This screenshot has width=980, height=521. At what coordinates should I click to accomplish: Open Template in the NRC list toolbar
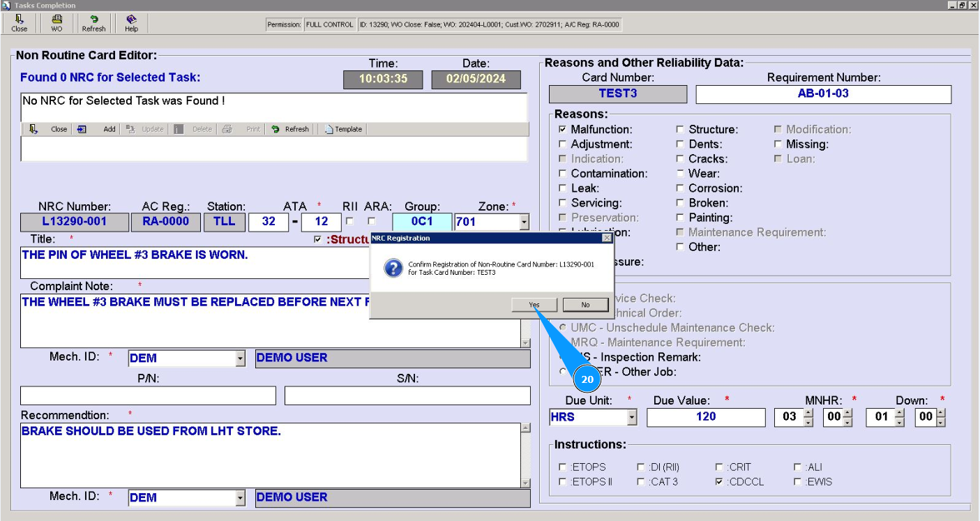[343, 129]
